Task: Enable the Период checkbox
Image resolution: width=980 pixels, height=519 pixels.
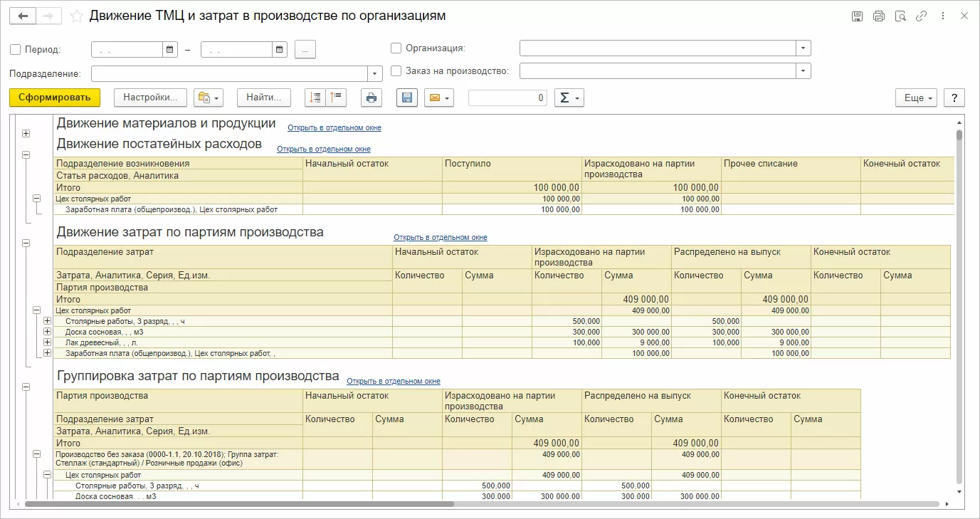Action: click(x=16, y=49)
